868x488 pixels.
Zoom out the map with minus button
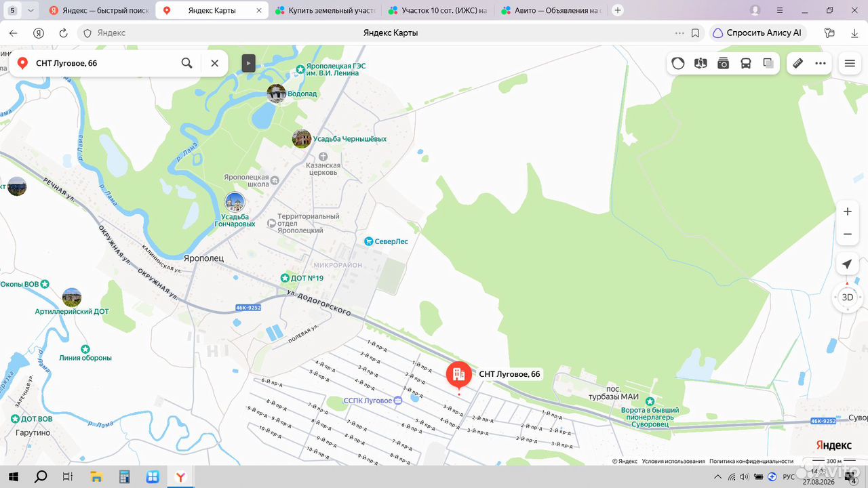click(848, 235)
